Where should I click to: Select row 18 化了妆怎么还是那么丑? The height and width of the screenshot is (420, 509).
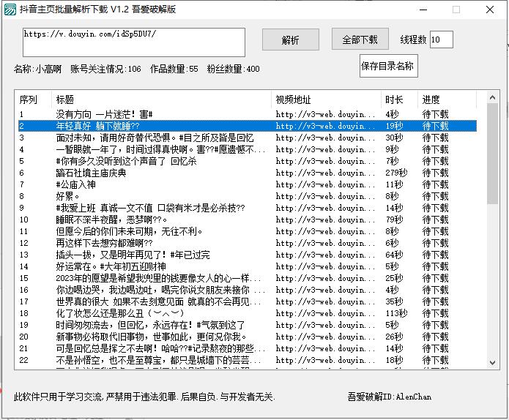click(x=248, y=313)
